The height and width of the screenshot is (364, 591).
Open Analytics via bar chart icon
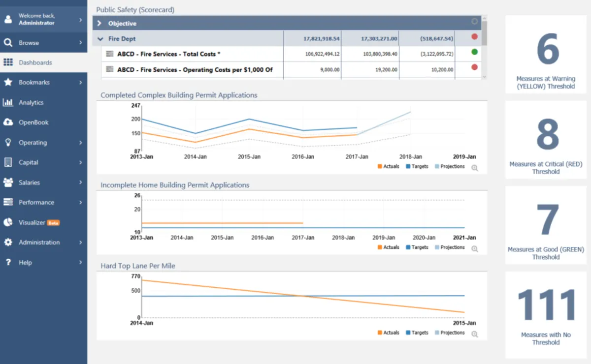coord(8,102)
